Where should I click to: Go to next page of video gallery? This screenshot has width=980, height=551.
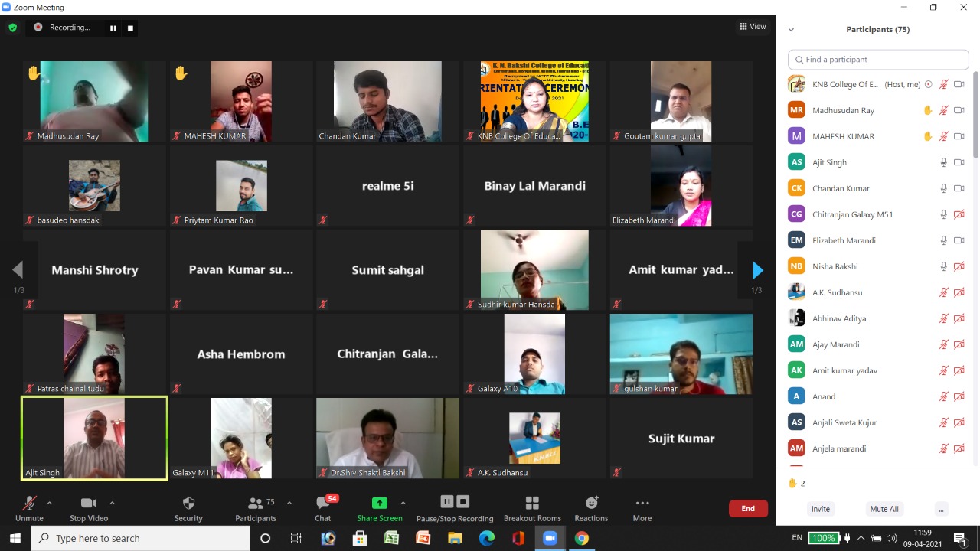pyautogui.click(x=757, y=269)
